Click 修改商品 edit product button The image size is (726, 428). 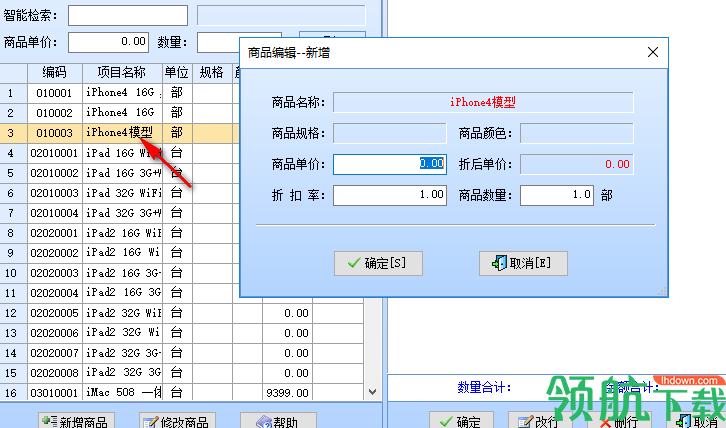pyautogui.click(x=177, y=421)
